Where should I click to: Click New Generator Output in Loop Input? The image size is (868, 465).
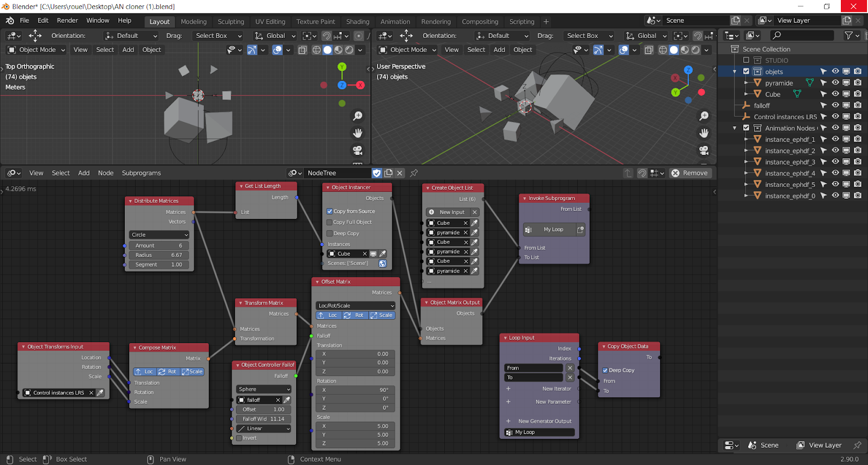[x=545, y=421]
